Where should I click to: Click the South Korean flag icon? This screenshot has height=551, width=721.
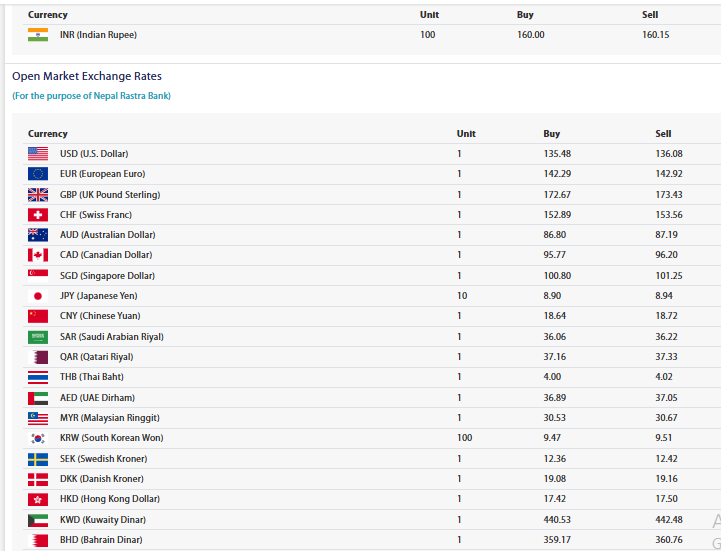[x=38, y=438]
